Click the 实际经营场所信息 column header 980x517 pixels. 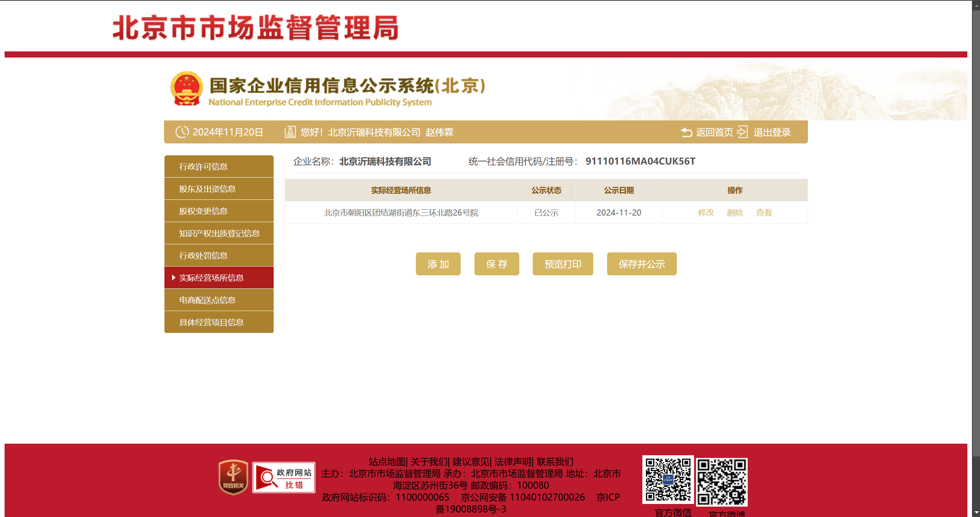(401, 190)
